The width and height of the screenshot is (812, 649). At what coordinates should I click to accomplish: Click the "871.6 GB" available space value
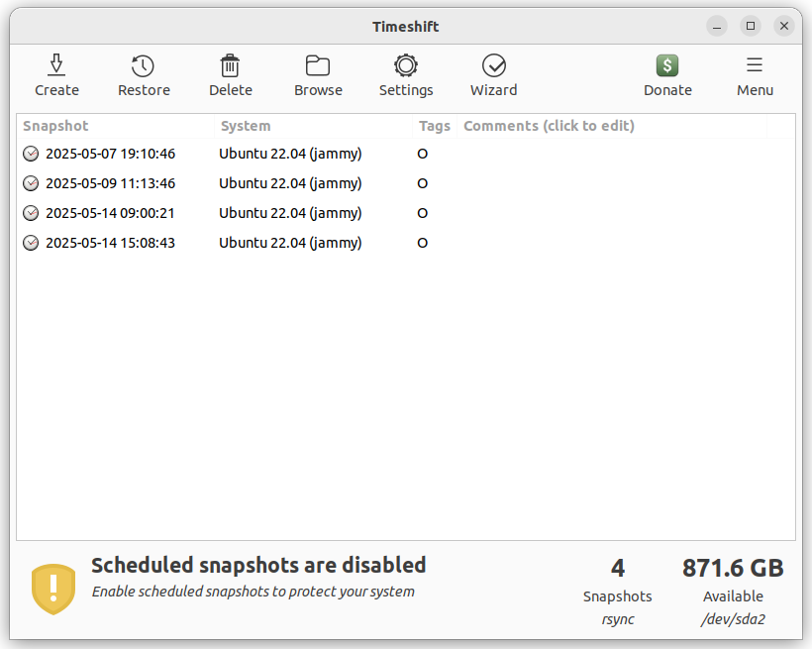tap(733, 568)
